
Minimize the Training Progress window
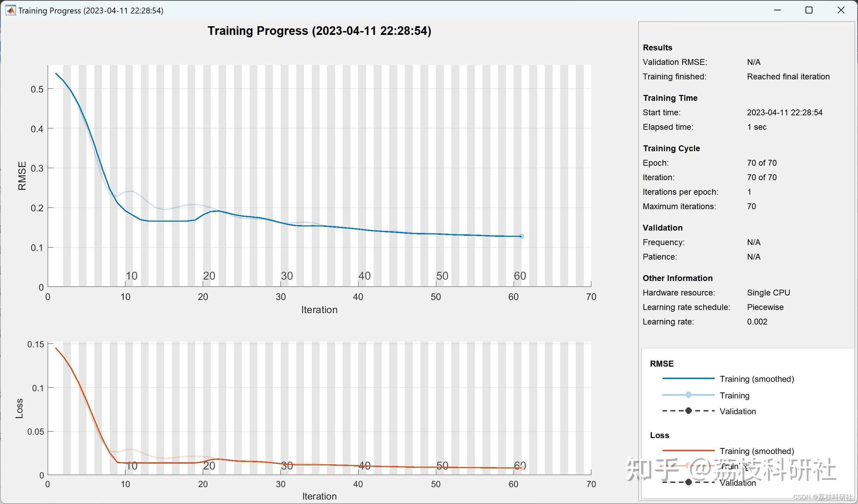coord(778,10)
